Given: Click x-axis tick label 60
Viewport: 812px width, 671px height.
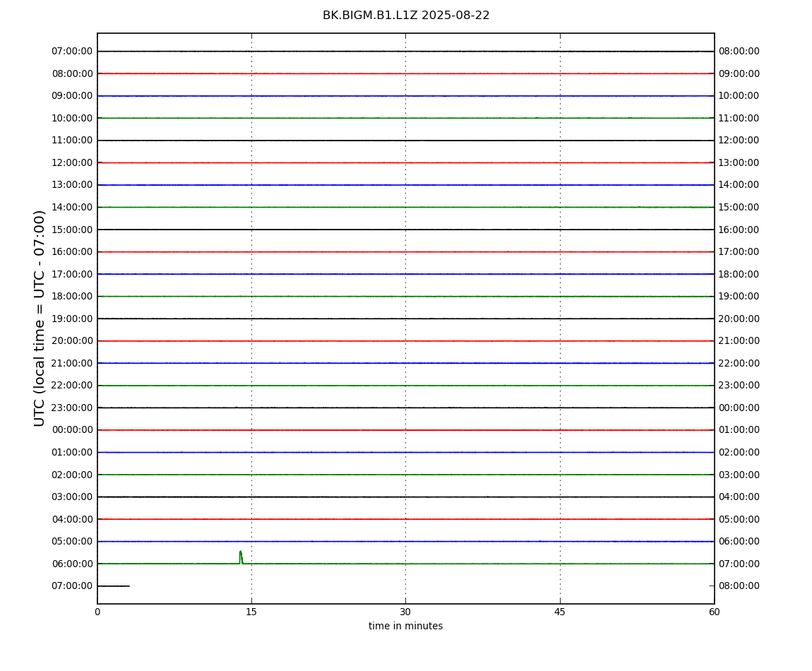Looking at the screenshot, I should 714,612.
